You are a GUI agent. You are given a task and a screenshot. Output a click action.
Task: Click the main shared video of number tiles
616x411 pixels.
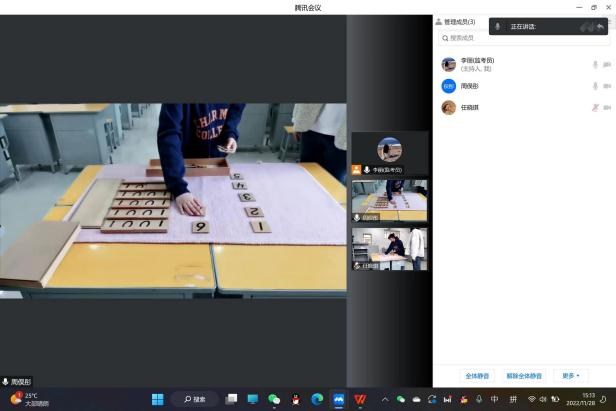click(173, 201)
